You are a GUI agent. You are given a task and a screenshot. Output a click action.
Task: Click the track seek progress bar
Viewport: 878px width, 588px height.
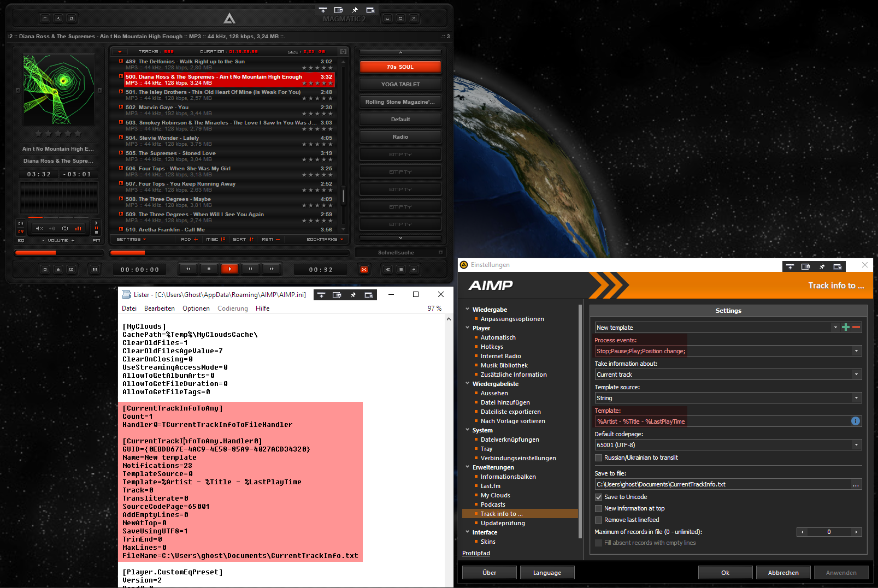[x=229, y=253]
